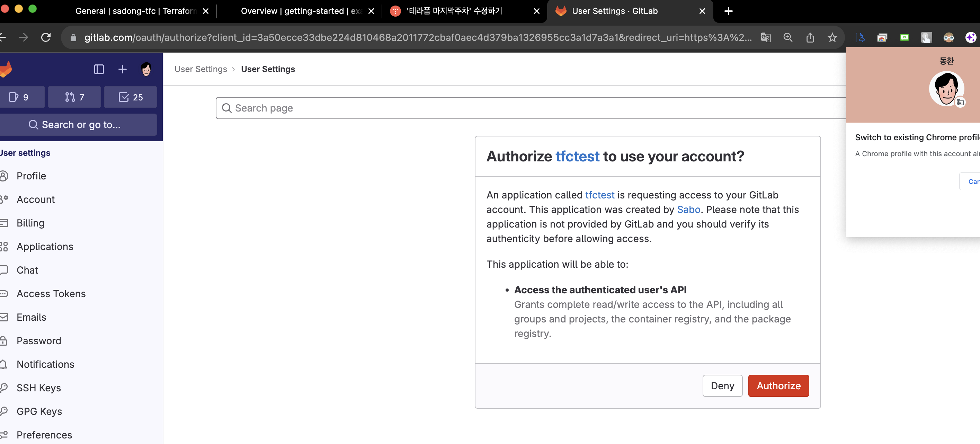Open to-do list counter showing 25
This screenshot has height=444, width=980.
tap(131, 97)
